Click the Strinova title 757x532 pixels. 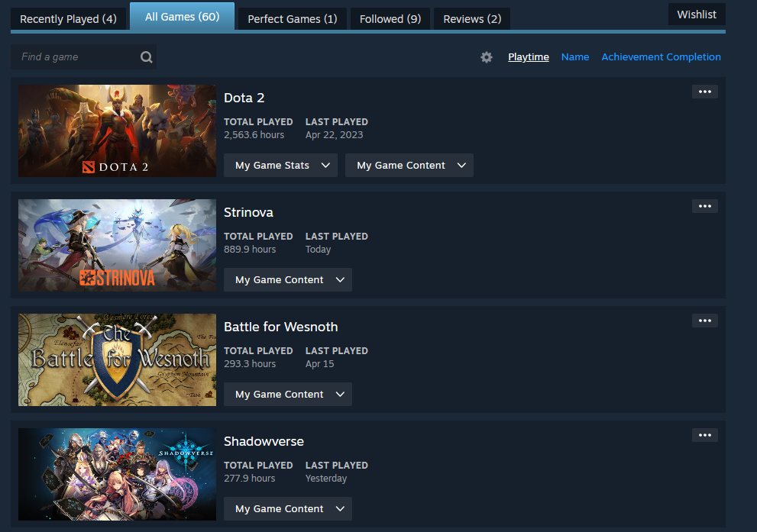coord(248,212)
